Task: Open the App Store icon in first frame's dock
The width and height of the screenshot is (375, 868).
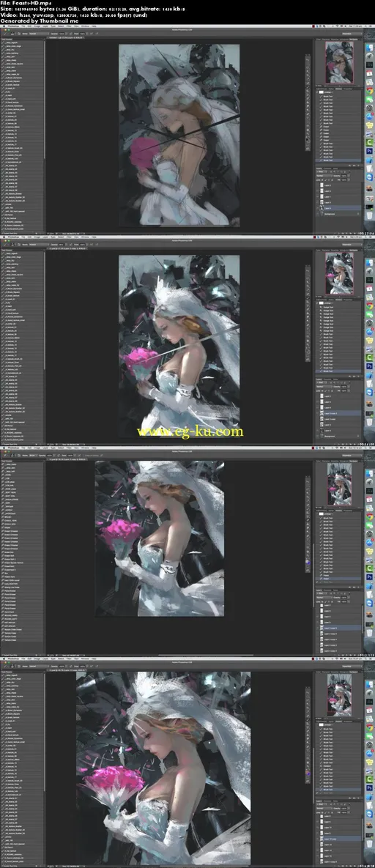Action: pyautogui.click(x=369, y=116)
